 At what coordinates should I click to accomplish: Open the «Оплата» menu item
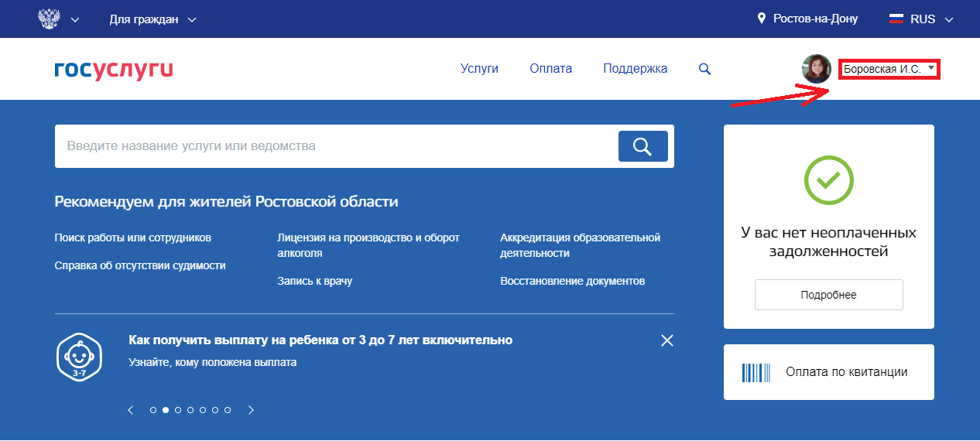[x=550, y=69]
